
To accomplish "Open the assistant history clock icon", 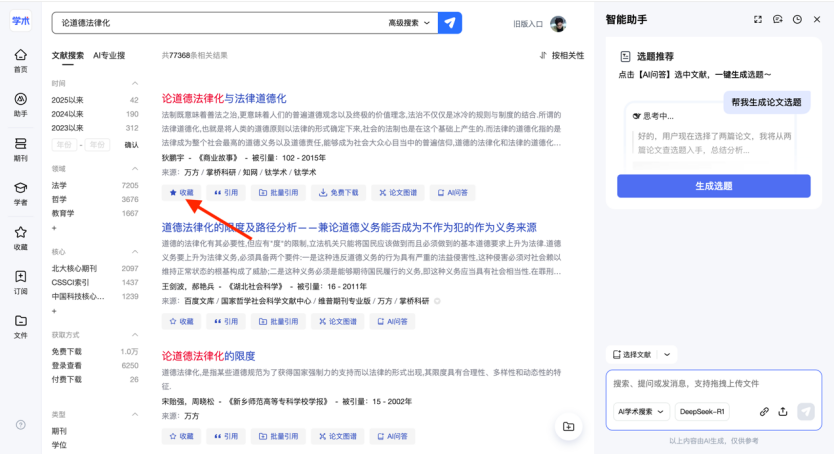I will 797,20.
